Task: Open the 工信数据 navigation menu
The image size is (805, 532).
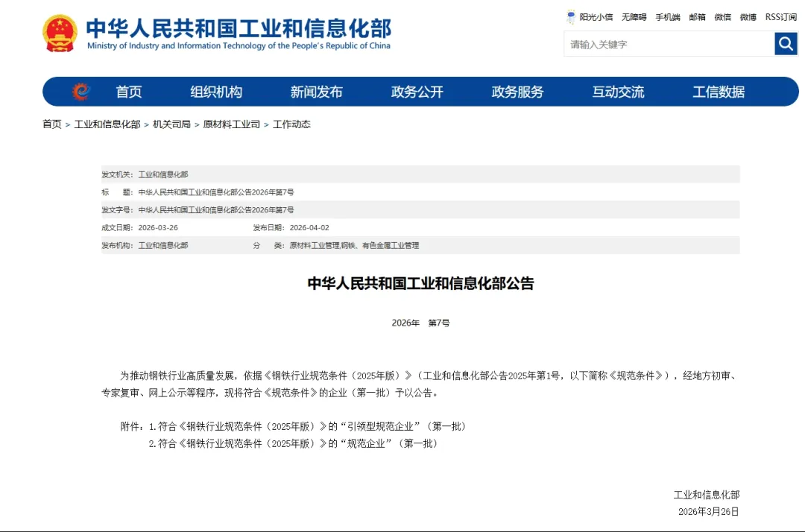Action: pyautogui.click(x=719, y=92)
